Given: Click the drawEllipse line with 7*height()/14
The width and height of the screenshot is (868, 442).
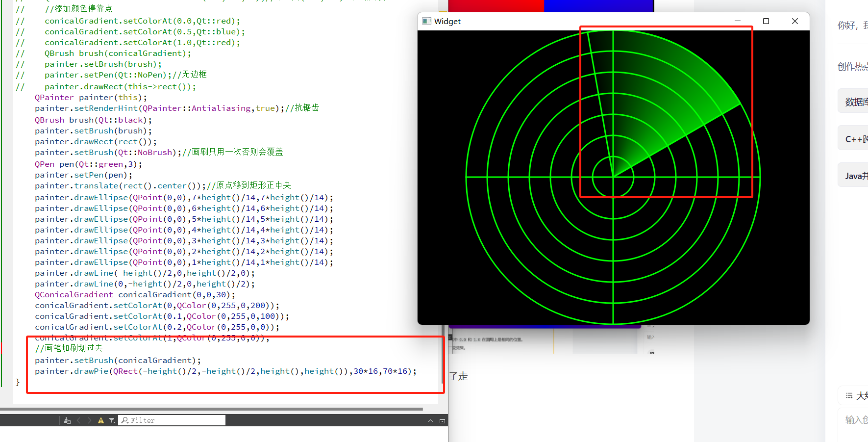Looking at the screenshot, I should (184, 198).
